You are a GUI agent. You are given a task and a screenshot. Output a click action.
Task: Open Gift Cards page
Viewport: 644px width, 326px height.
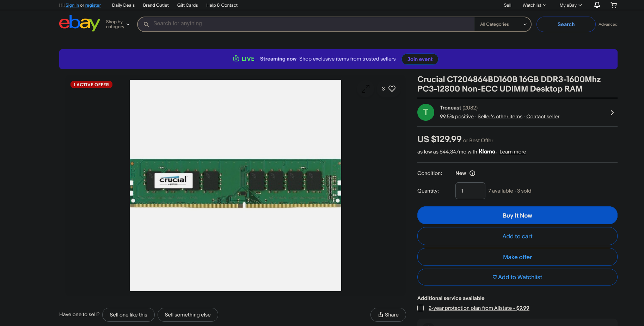188,5
